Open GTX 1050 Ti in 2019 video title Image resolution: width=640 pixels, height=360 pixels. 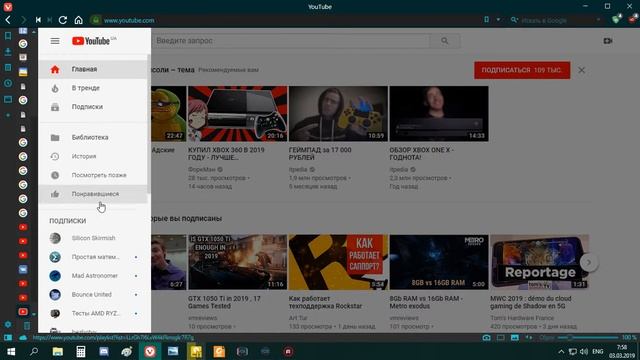click(224, 302)
